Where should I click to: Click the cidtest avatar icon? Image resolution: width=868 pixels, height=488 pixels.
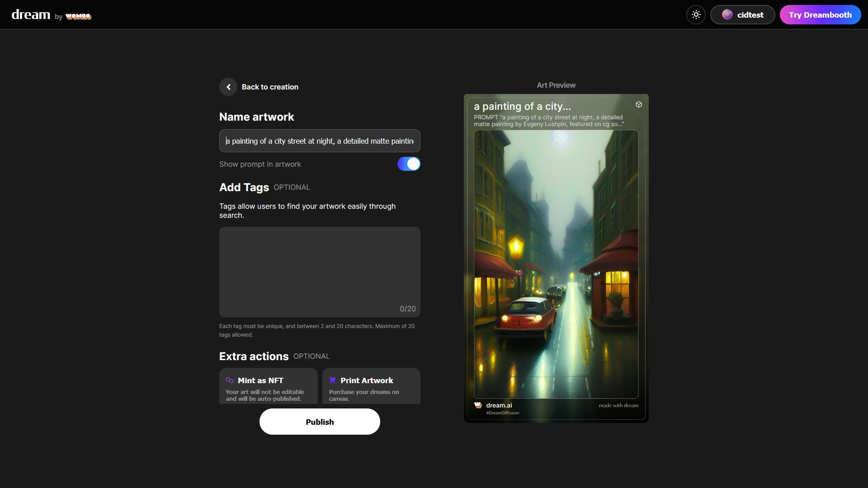pos(727,15)
